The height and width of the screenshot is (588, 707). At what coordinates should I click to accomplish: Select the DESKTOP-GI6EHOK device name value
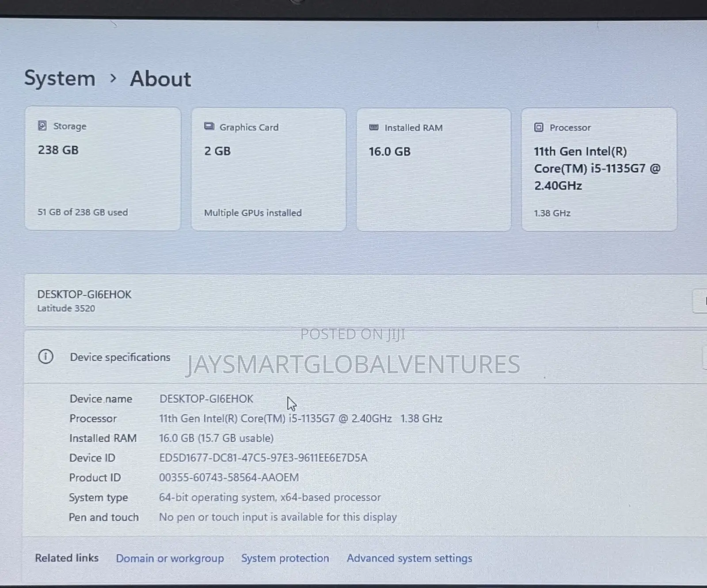click(x=206, y=399)
